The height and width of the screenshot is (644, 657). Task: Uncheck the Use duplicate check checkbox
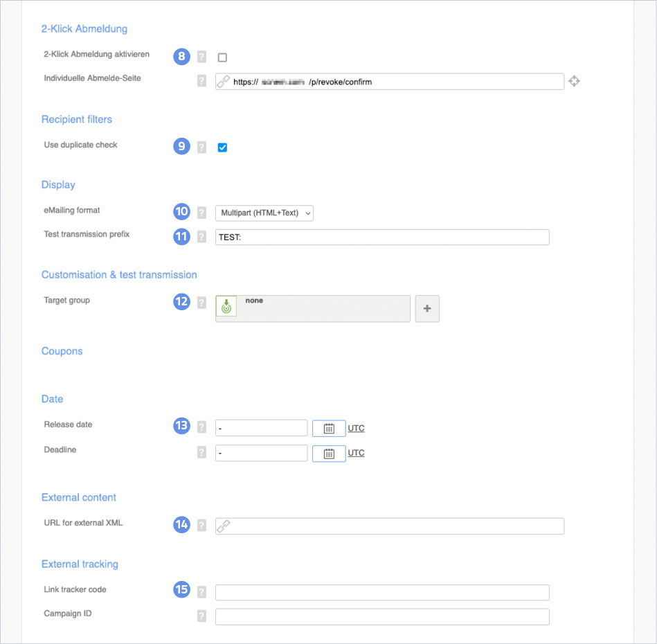222,147
